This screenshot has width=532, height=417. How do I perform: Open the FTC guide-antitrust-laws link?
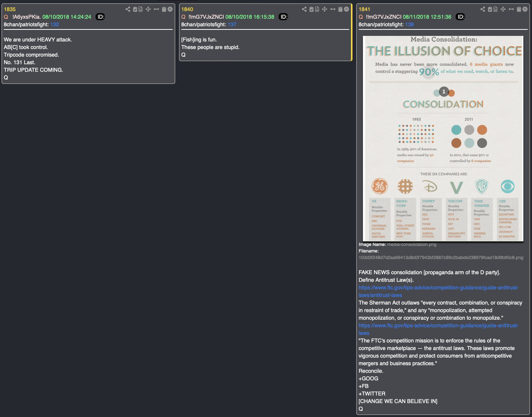pyautogui.click(x=438, y=329)
